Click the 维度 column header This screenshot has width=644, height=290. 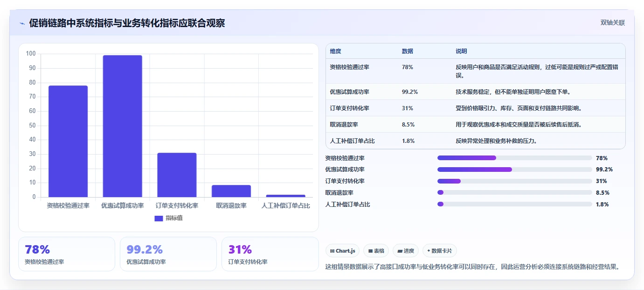coord(335,51)
